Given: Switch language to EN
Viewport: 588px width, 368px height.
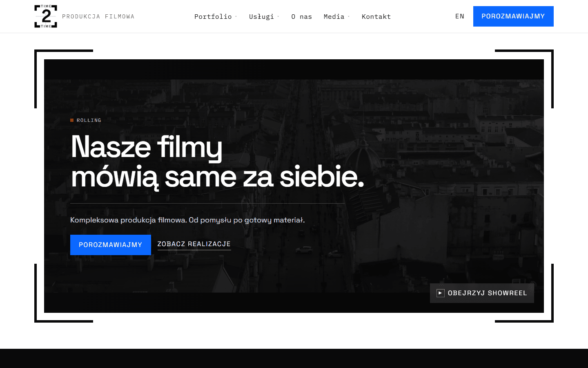Looking at the screenshot, I should click(x=460, y=16).
